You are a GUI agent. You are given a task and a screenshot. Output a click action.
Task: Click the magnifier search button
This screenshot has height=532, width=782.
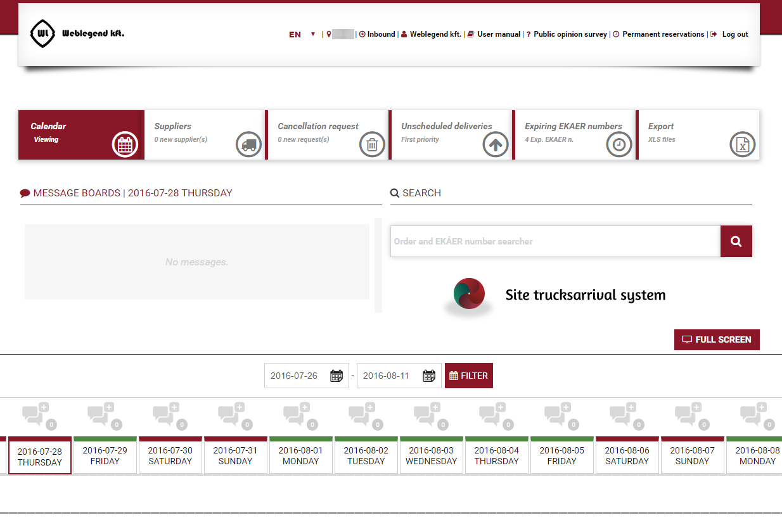736,241
